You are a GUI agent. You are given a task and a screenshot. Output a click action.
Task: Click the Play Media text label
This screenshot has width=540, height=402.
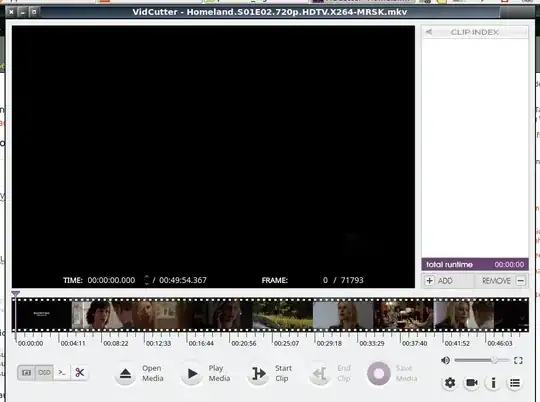click(x=219, y=373)
